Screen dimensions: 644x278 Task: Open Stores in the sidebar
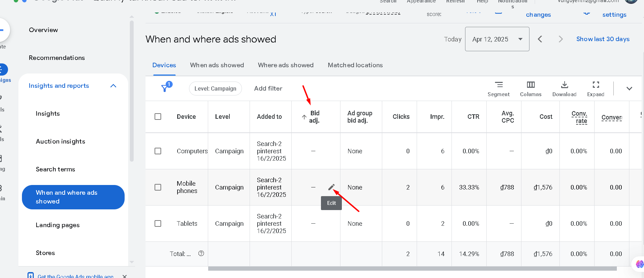point(45,253)
